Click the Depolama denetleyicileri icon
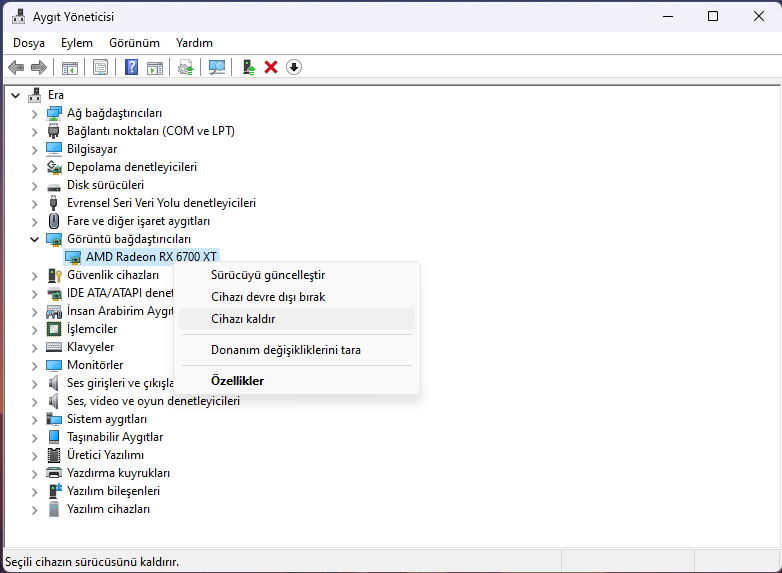 click(x=54, y=167)
